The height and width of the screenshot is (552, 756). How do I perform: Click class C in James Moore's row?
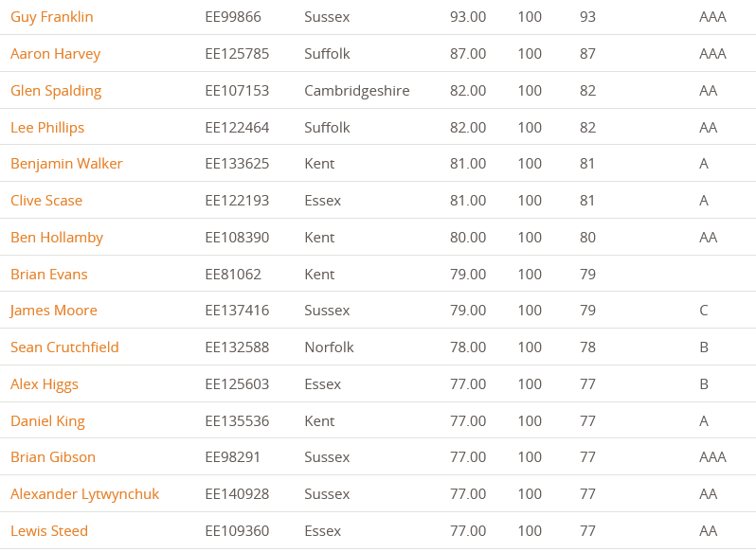(x=704, y=311)
